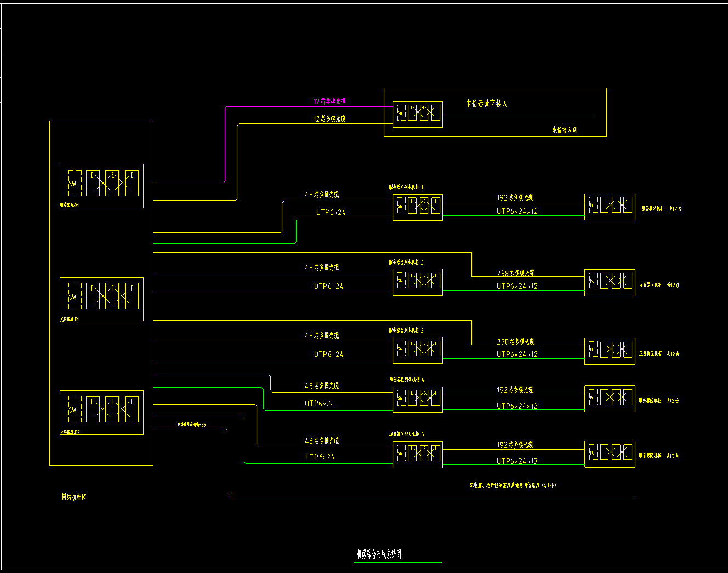
Task: Select server cabinet symbol beside 共13台 label
Action: (610, 454)
